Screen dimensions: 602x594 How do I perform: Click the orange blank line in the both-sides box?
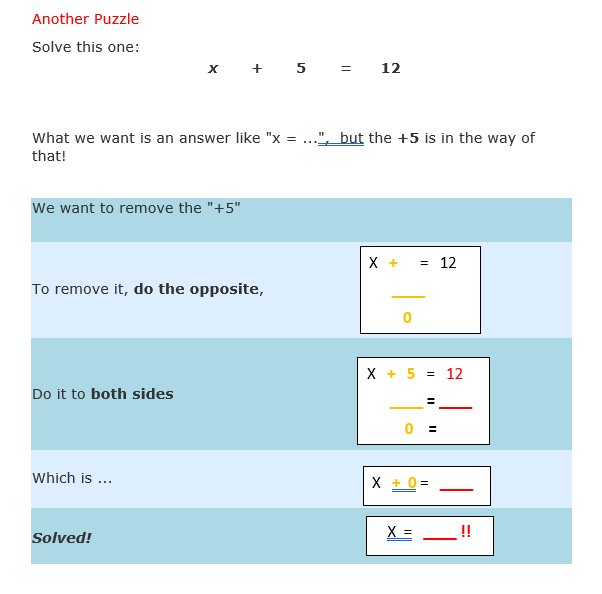tap(406, 407)
